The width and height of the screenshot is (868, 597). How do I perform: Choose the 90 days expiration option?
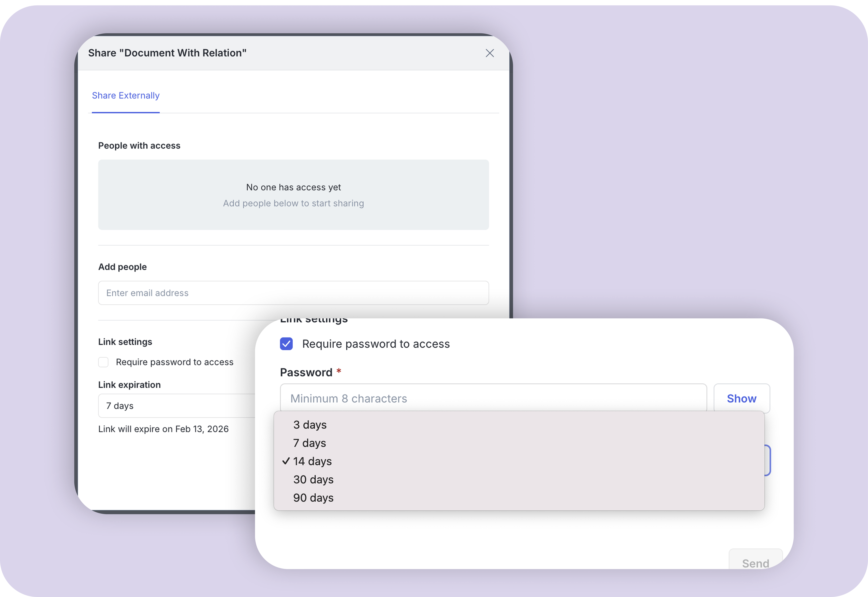click(x=313, y=498)
